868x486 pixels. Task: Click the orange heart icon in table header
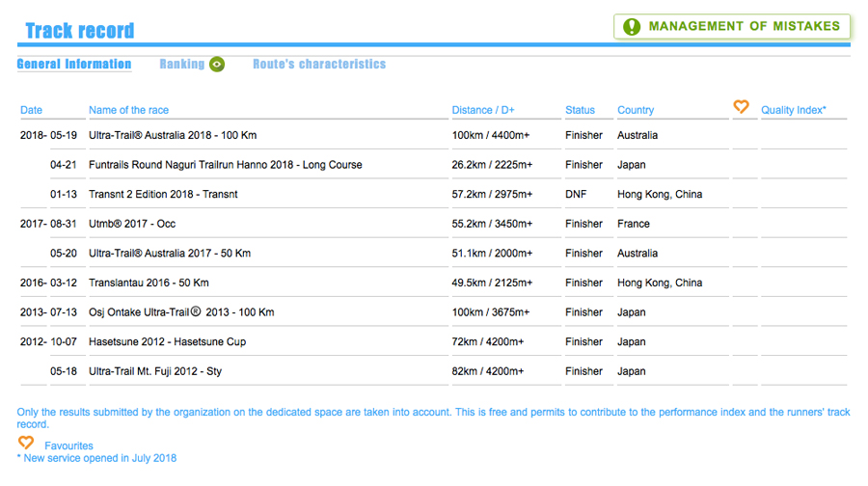(741, 107)
